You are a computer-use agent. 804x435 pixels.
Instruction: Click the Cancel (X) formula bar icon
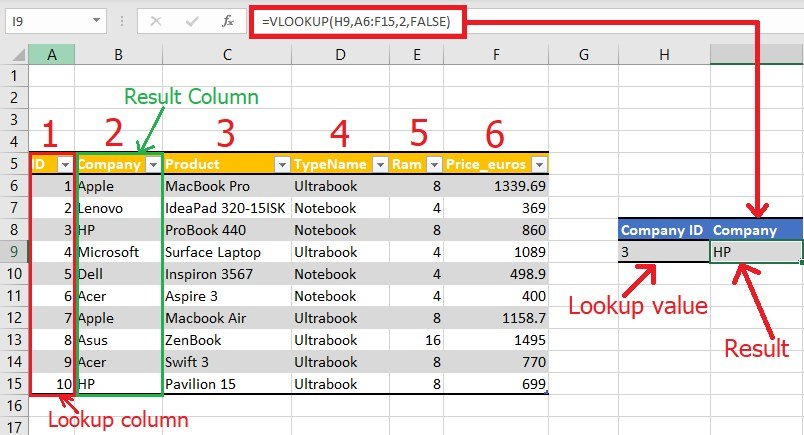156,22
